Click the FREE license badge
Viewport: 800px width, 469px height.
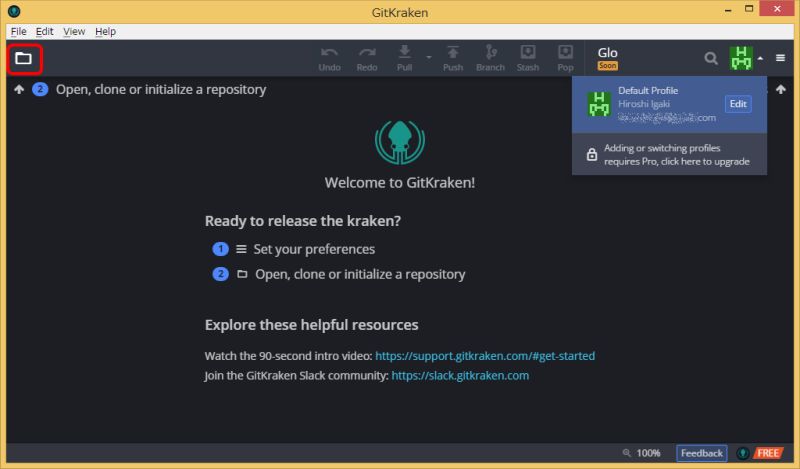[x=767, y=453]
